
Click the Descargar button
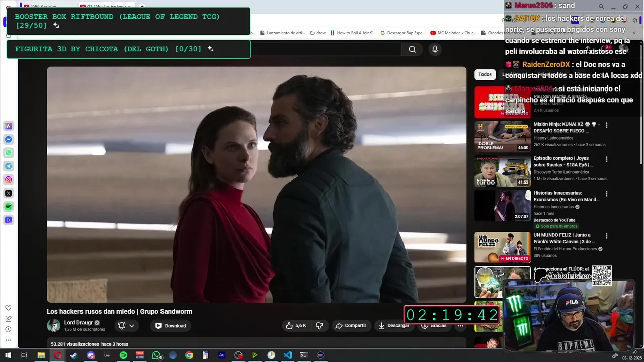pyautogui.click(x=394, y=326)
